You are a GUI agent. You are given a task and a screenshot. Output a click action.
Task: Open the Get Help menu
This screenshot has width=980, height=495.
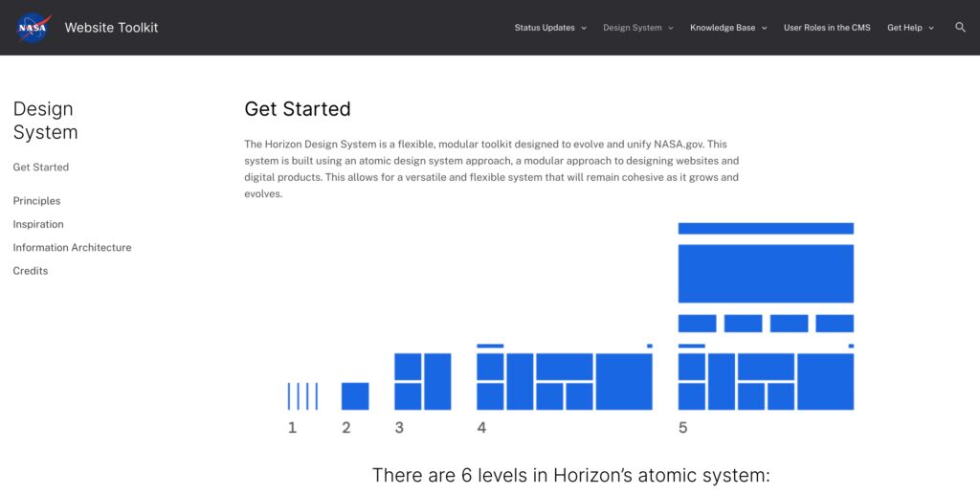tap(904, 28)
